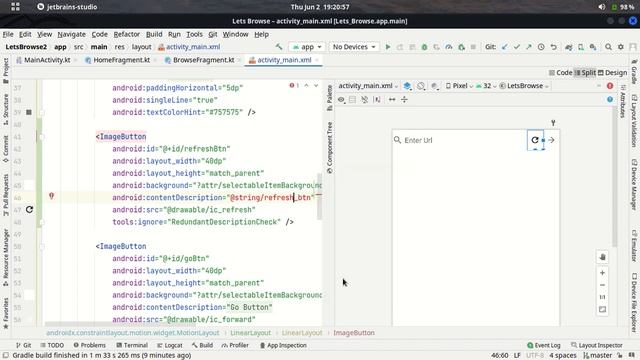Switch editor to Design view mode

[612, 73]
